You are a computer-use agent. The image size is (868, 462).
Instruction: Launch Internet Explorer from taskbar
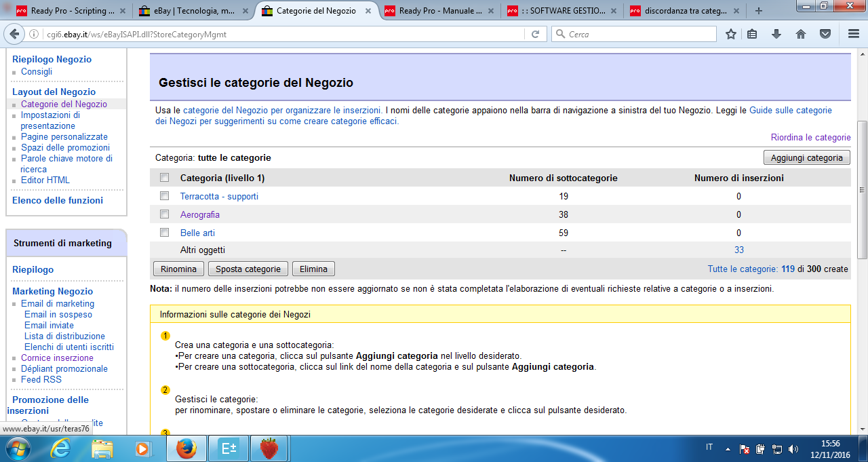(61, 448)
